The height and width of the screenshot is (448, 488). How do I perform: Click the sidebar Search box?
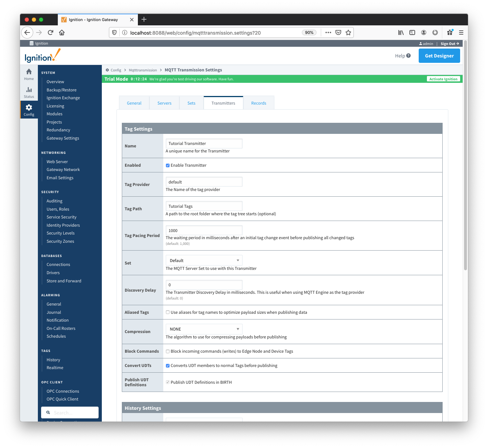pos(70,412)
